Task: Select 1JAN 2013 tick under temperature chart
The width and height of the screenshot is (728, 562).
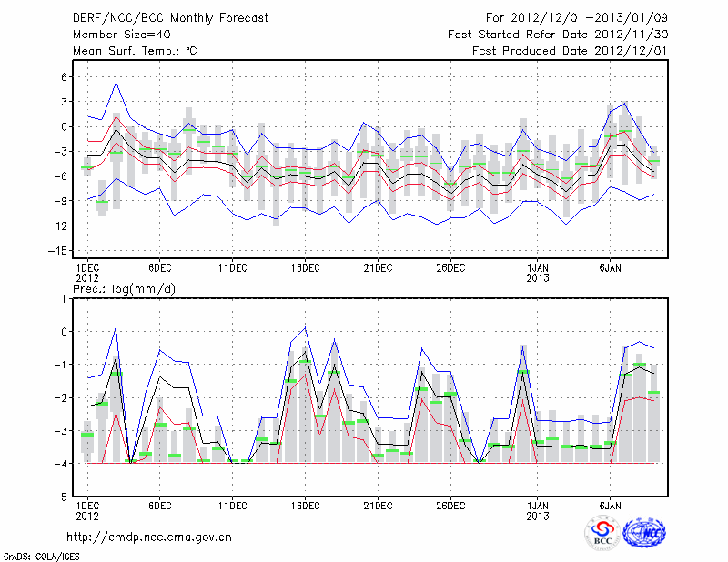Action: click(x=538, y=272)
